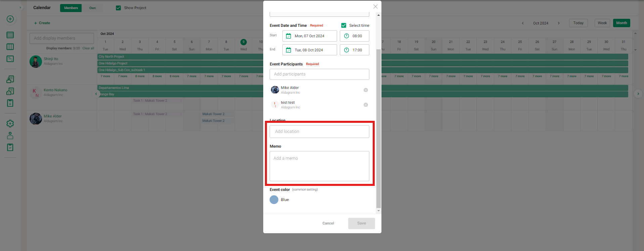This screenshot has width=644, height=251.
Task: Click the Cancel button in dialog
Action: tap(328, 223)
